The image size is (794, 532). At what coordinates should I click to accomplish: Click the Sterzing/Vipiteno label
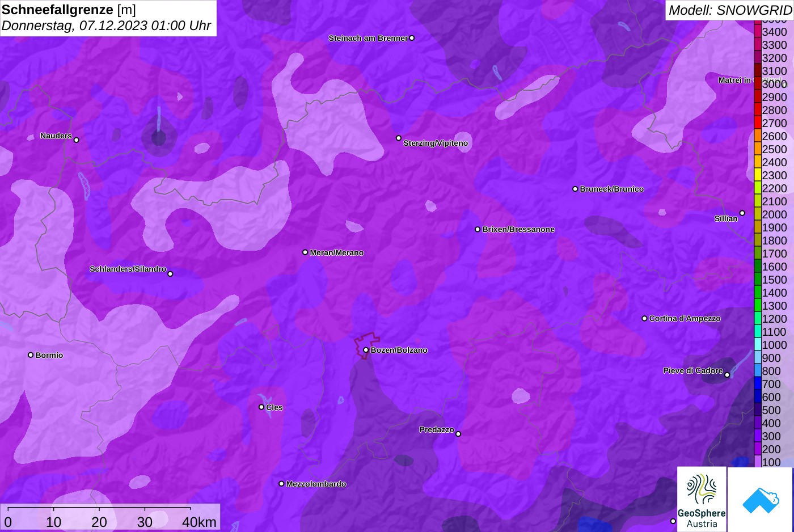pyautogui.click(x=436, y=143)
